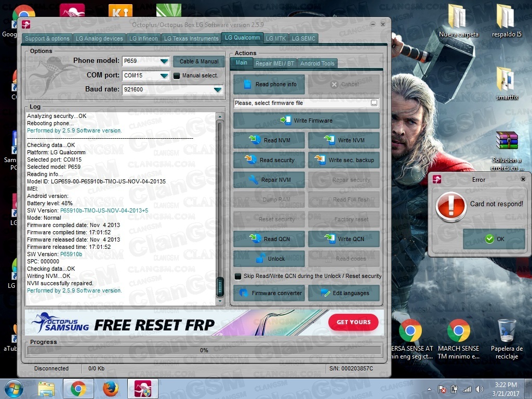Click the Read phone info button
Screen dimensions: 532x399
click(269, 85)
